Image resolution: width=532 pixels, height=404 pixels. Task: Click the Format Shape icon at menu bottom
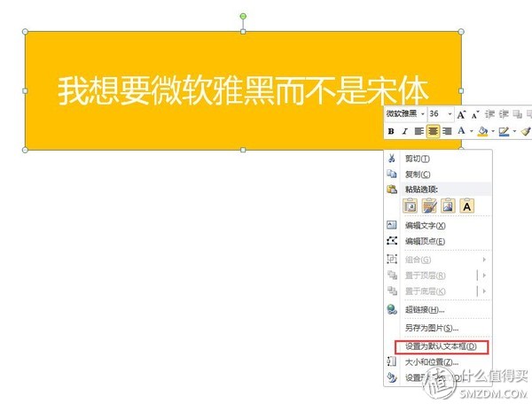point(392,377)
